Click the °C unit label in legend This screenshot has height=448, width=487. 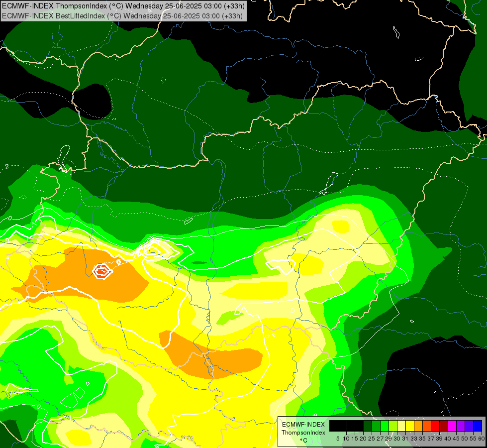(304, 440)
